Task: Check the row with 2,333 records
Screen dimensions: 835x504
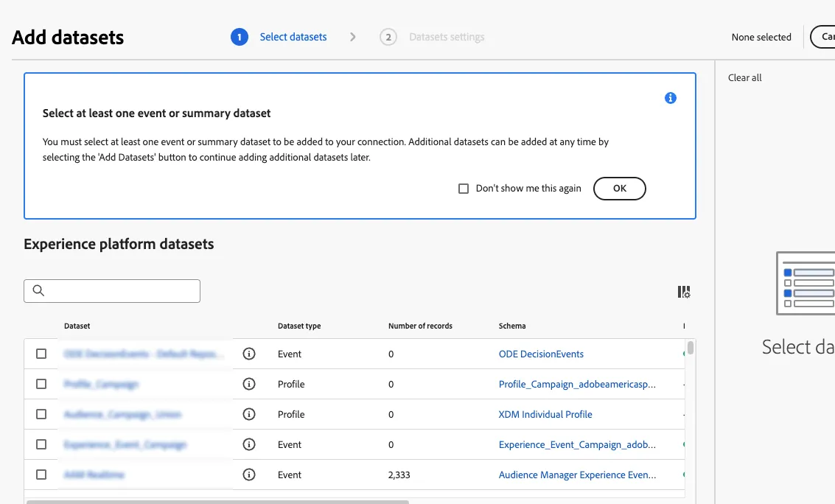Action: click(41, 475)
